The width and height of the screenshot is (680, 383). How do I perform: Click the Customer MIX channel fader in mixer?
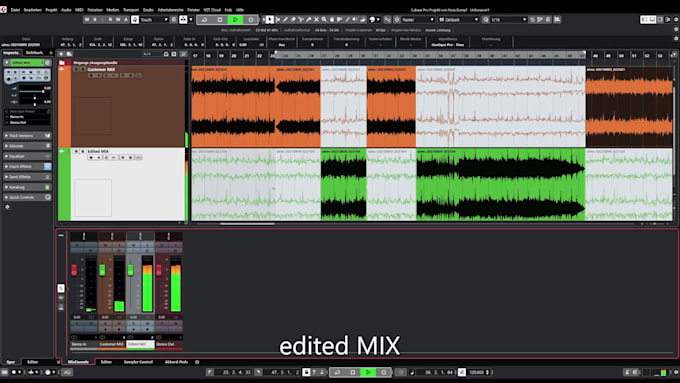tap(102, 270)
